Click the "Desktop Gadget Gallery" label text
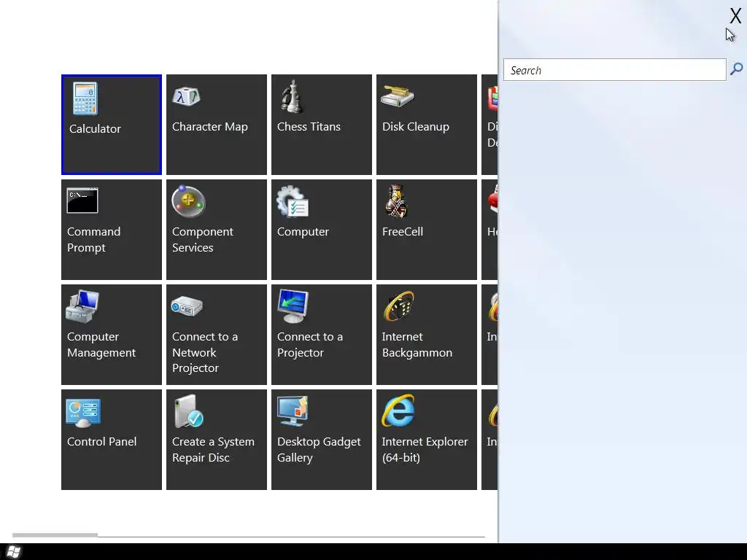747x560 pixels. [319, 450]
